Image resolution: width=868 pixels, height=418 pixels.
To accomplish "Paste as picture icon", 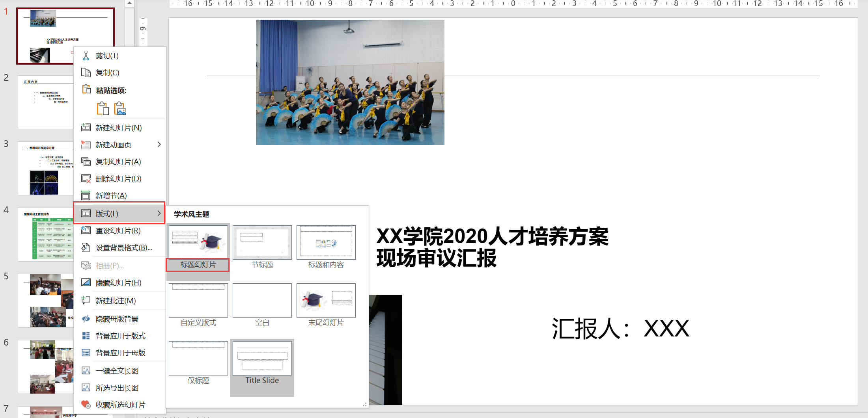I will [120, 108].
